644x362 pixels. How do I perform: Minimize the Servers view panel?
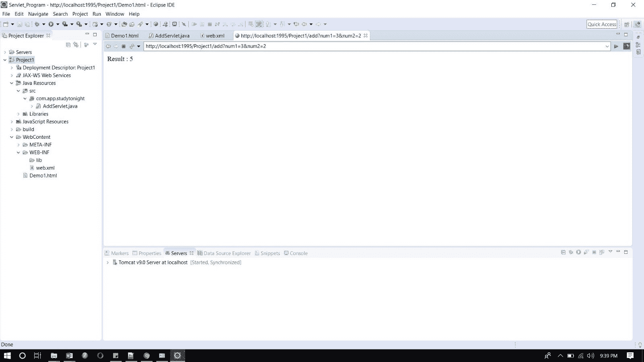click(x=619, y=252)
